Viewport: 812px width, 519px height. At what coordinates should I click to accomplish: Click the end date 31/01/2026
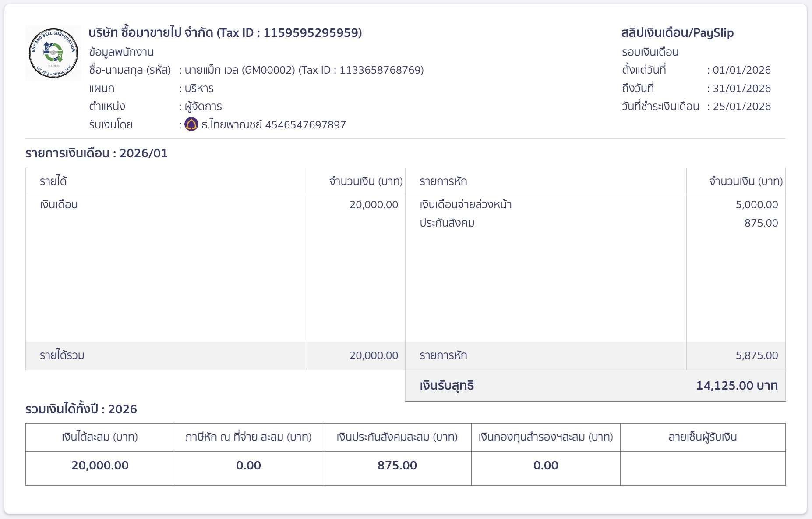pos(741,89)
